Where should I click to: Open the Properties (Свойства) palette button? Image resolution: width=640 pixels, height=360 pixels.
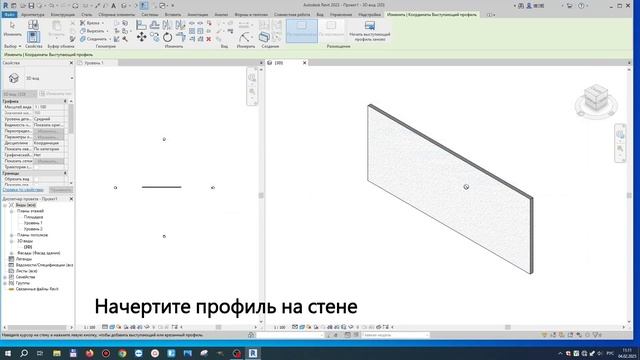pos(33,36)
